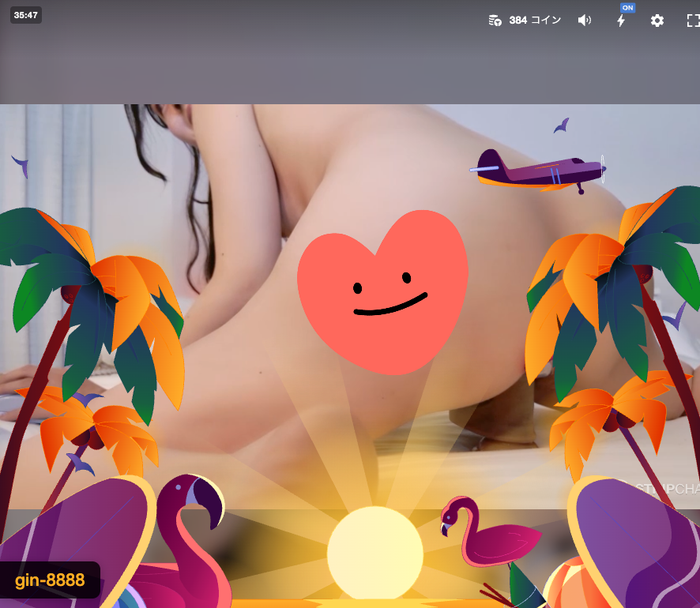
Task: Open the settings gear menu
Action: point(657,21)
